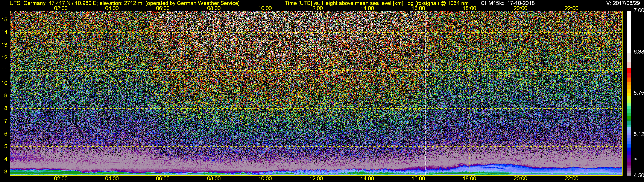
Task: Click the height label '5.' on the vertical axis
Action: point(6,147)
